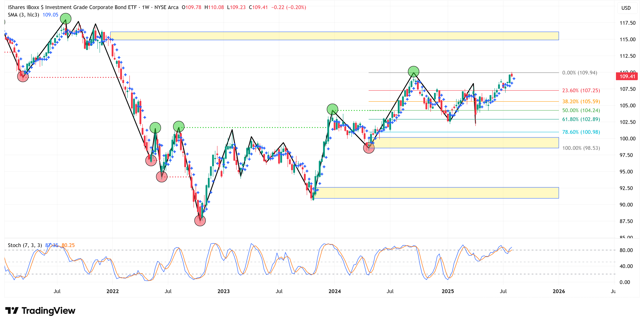The height and width of the screenshot is (324, 644).
Task: Select the 23.60% (107.25) Fibonacci label
Action: [x=581, y=90]
